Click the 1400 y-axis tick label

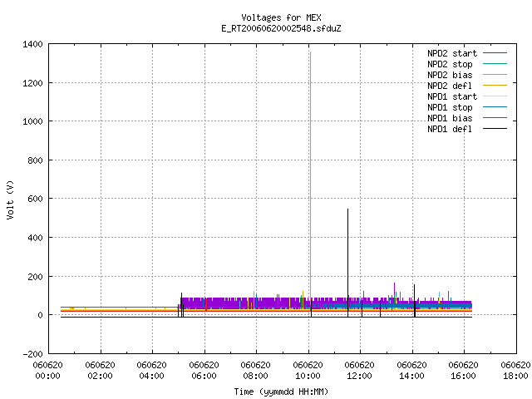click(32, 44)
